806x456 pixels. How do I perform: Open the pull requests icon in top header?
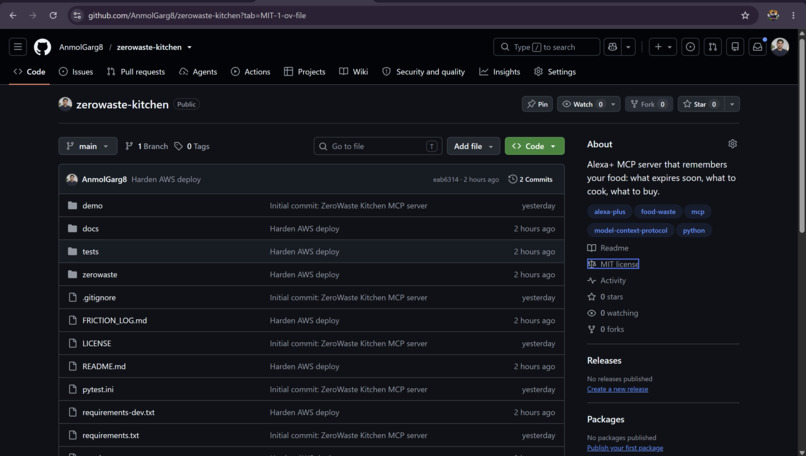click(712, 47)
